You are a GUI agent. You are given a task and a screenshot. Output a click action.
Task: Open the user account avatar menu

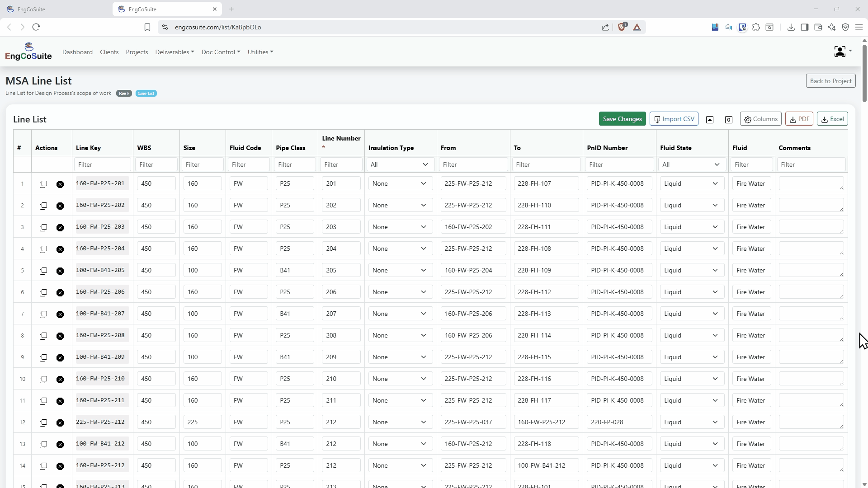(x=843, y=52)
